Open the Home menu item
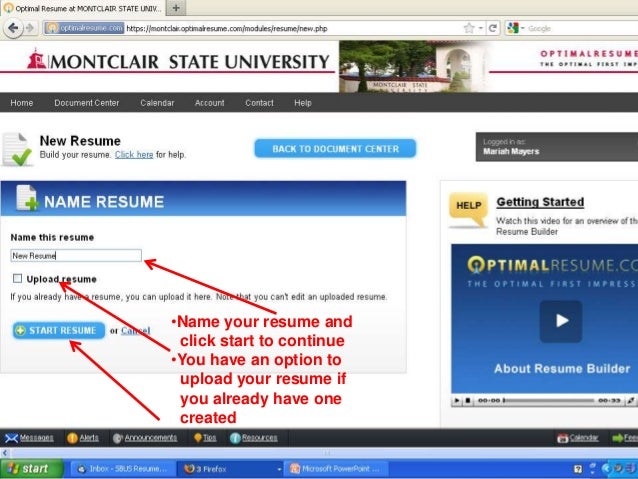Viewport: 638px width, 479px height. (x=22, y=103)
